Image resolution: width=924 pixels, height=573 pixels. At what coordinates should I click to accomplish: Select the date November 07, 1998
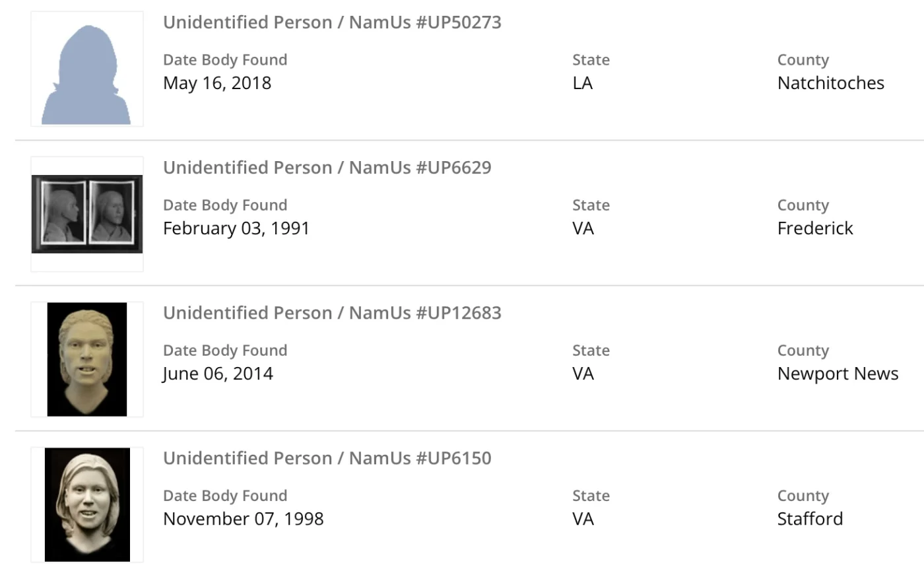click(244, 519)
